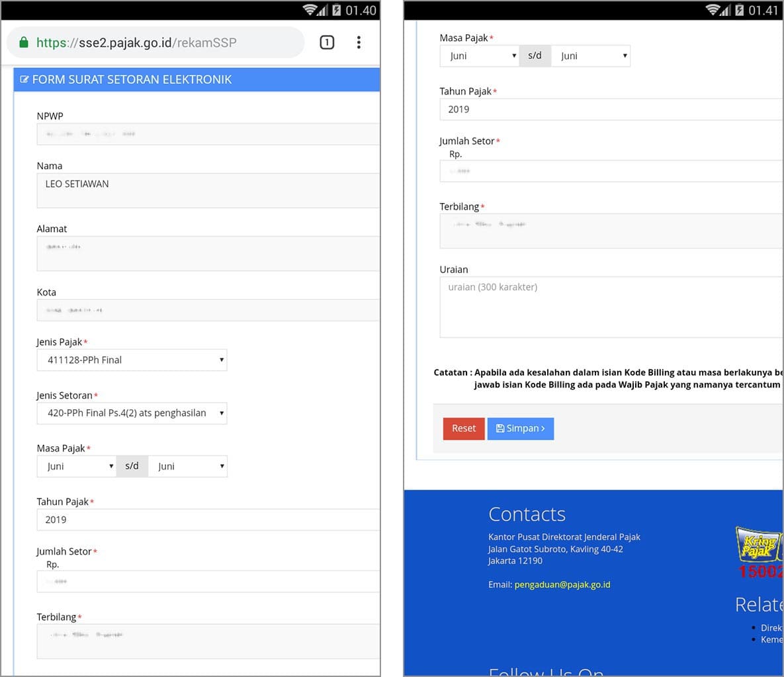The image size is (784, 677).
Task: Tap the left screen clock 01.40
Action: point(361,11)
